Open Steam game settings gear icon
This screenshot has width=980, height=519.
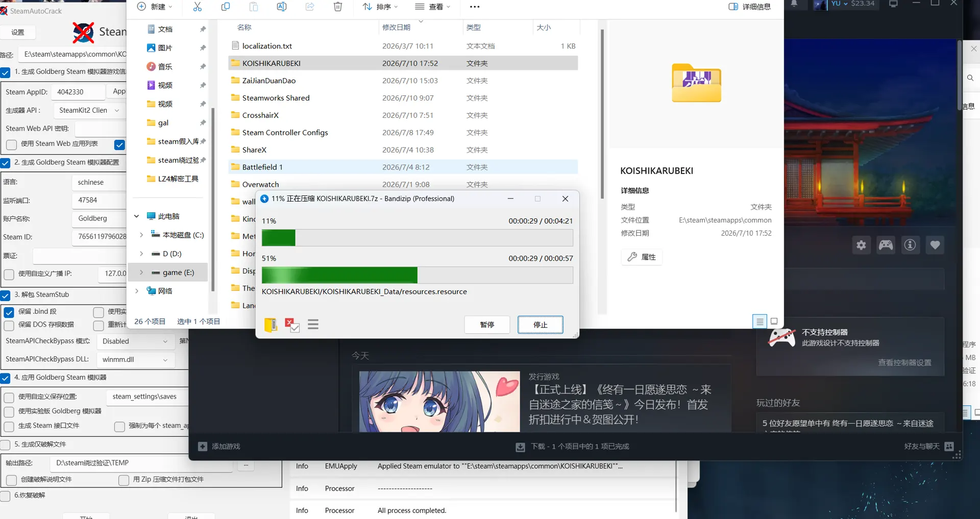[861, 245]
